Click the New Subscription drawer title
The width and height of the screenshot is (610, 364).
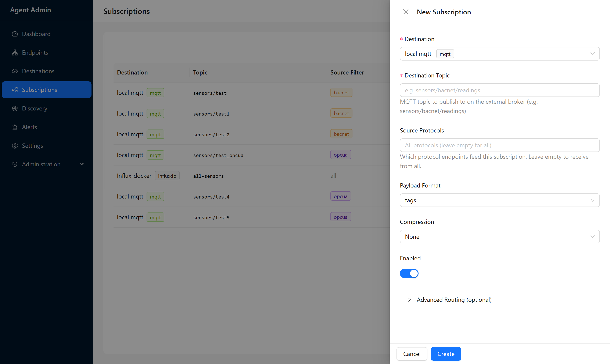(444, 12)
